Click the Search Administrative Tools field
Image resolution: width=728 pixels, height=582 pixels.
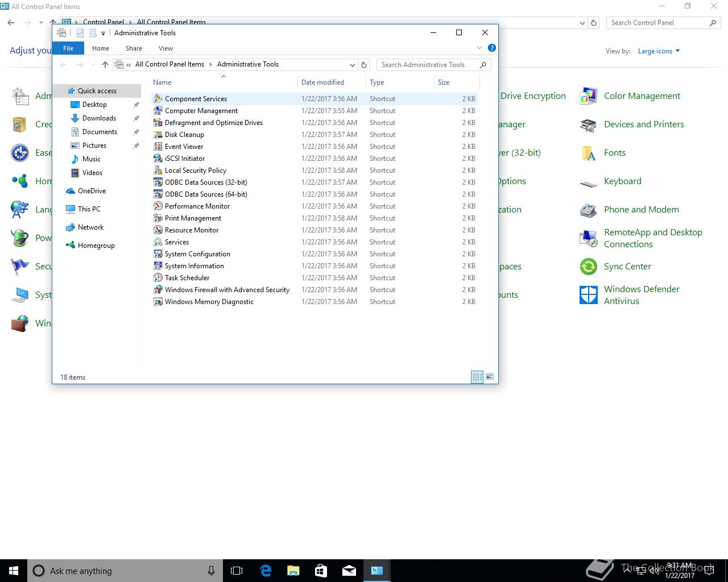pos(434,65)
